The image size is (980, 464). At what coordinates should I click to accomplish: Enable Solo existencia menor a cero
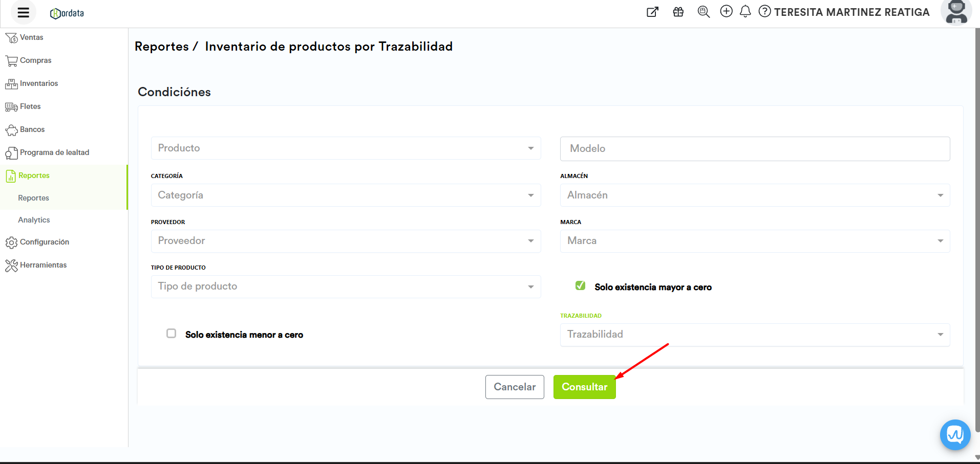pyautogui.click(x=171, y=333)
